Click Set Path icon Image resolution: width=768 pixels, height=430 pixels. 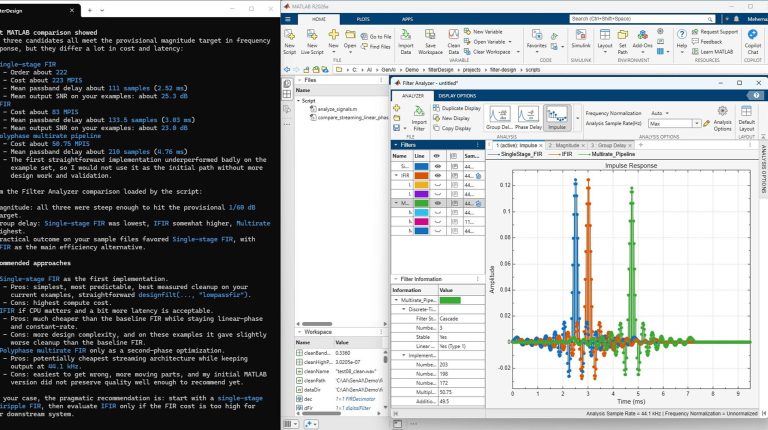point(623,35)
